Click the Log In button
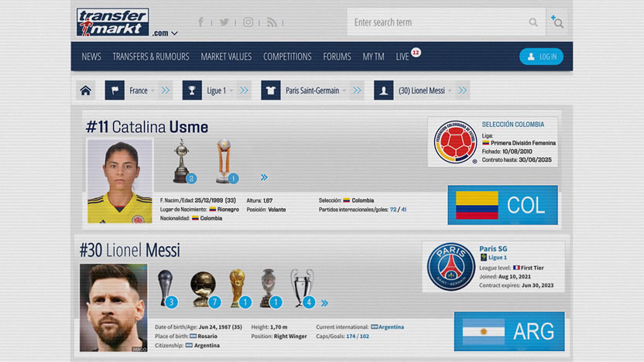The width and height of the screenshot is (644, 362). tap(541, 56)
